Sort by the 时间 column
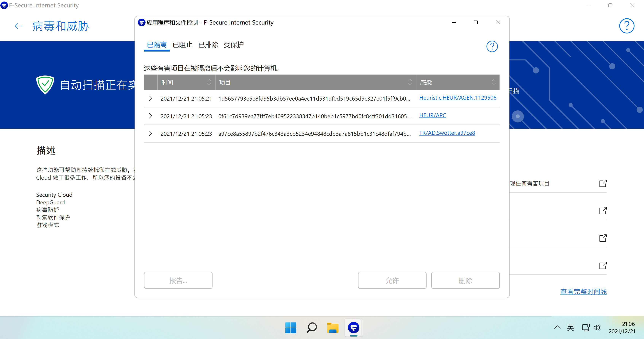This screenshot has width=644, height=339. click(x=186, y=82)
